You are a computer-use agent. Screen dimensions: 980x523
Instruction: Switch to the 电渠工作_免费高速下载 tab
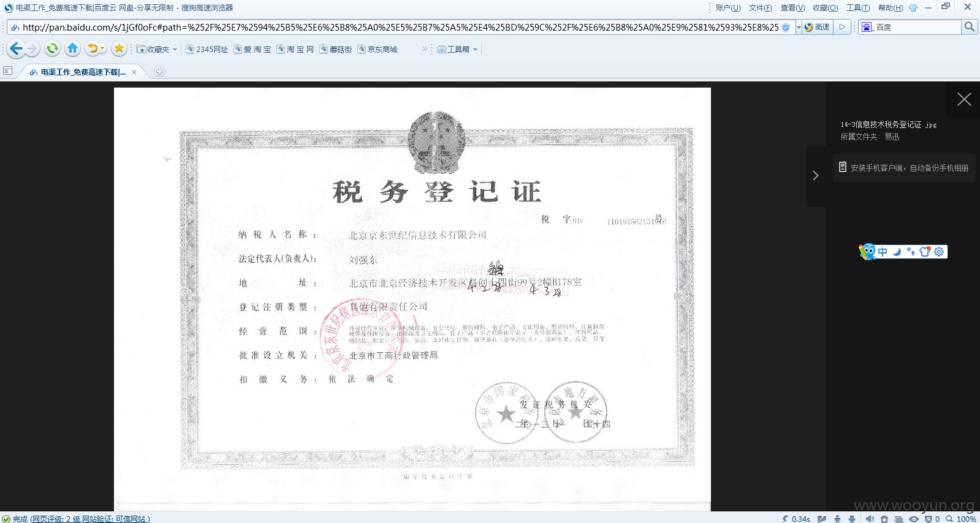83,72
